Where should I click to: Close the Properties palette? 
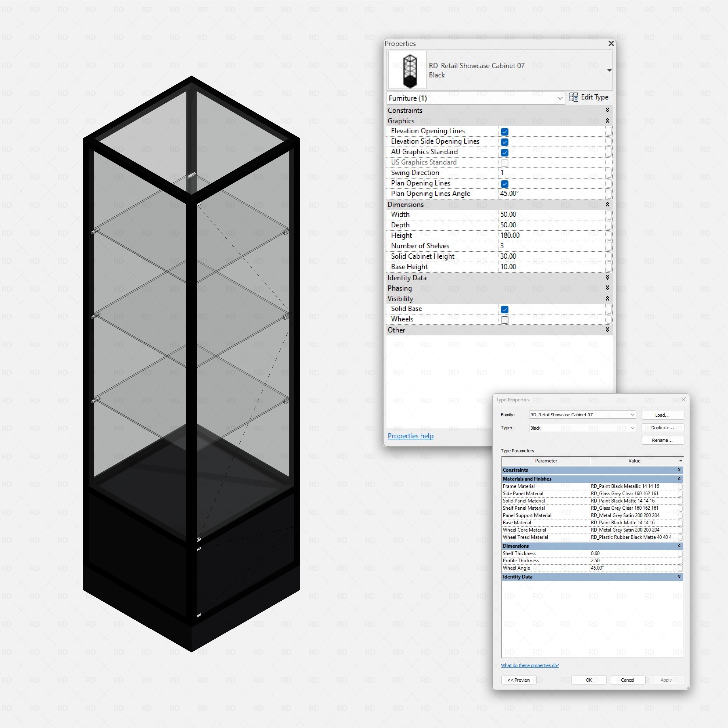tap(611, 44)
